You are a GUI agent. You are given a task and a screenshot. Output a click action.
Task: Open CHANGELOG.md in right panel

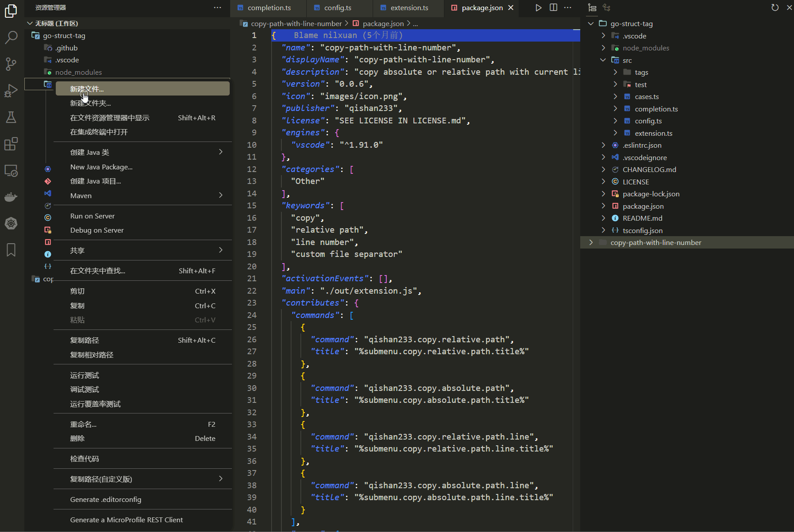[x=649, y=169]
